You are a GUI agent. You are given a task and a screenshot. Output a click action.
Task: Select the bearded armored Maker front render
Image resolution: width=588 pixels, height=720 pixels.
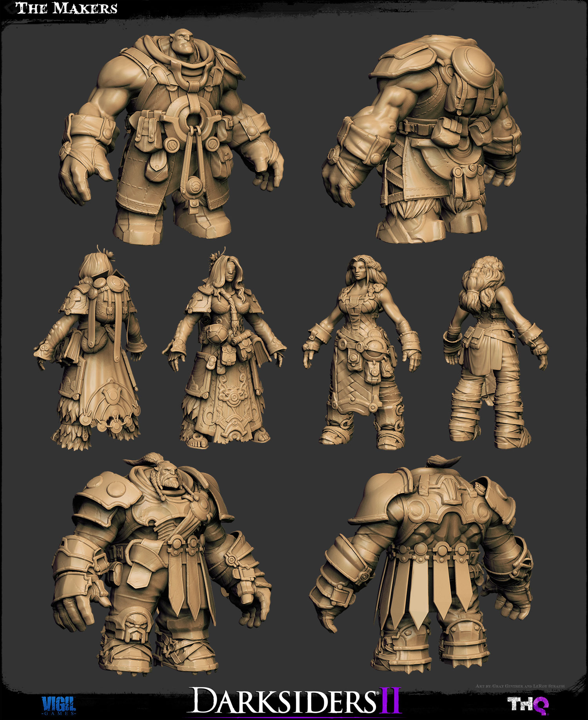tap(162, 564)
